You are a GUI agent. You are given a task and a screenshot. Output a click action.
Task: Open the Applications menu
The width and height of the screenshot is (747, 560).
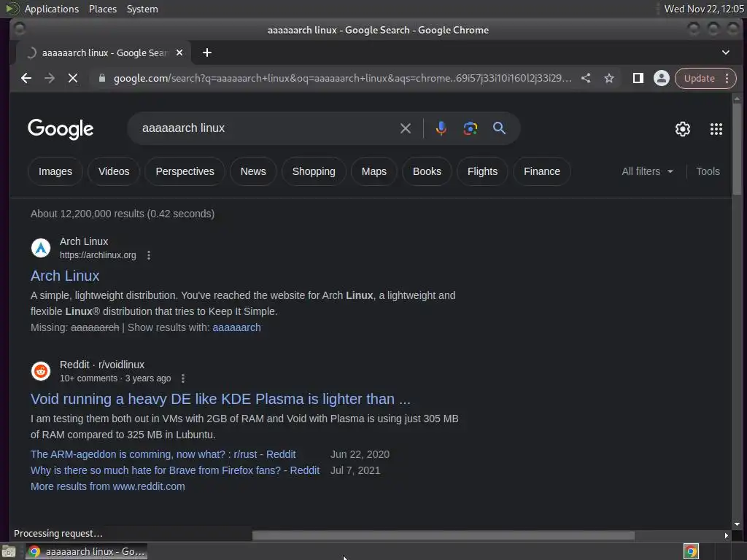pyautogui.click(x=52, y=9)
